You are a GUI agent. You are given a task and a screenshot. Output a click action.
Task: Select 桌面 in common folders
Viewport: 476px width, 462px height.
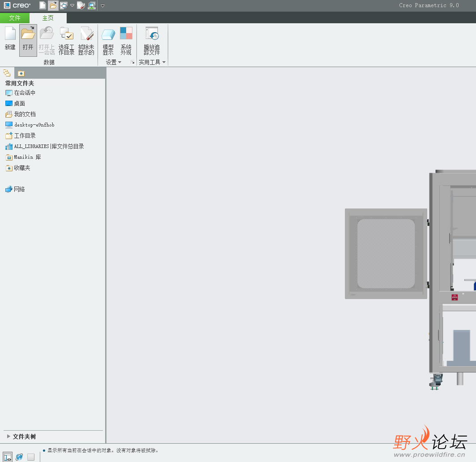pyautogui.click(x=15, y=103)
